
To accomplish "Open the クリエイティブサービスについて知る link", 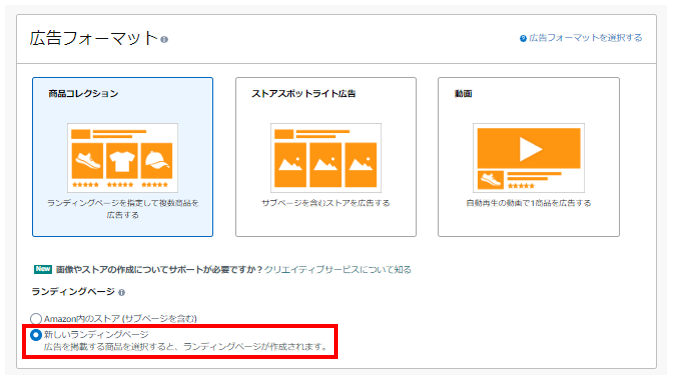I will pyautogui.click(x=338, y=270).
